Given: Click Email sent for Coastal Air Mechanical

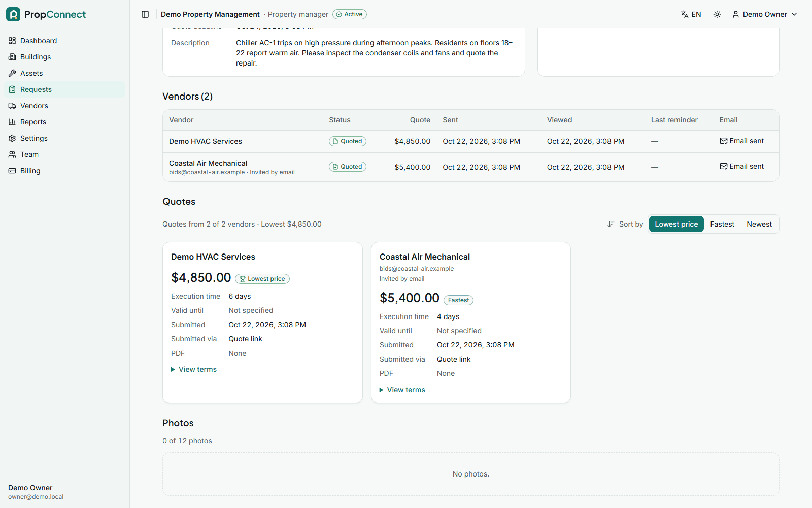Looking at the screenshot, I should click(741, 166).
